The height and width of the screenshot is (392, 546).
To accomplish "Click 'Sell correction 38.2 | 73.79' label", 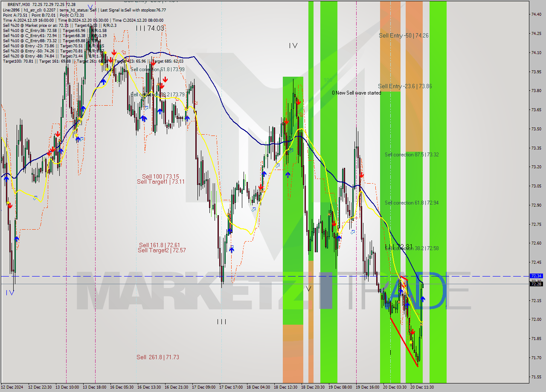I will click(x=157, y=95).
